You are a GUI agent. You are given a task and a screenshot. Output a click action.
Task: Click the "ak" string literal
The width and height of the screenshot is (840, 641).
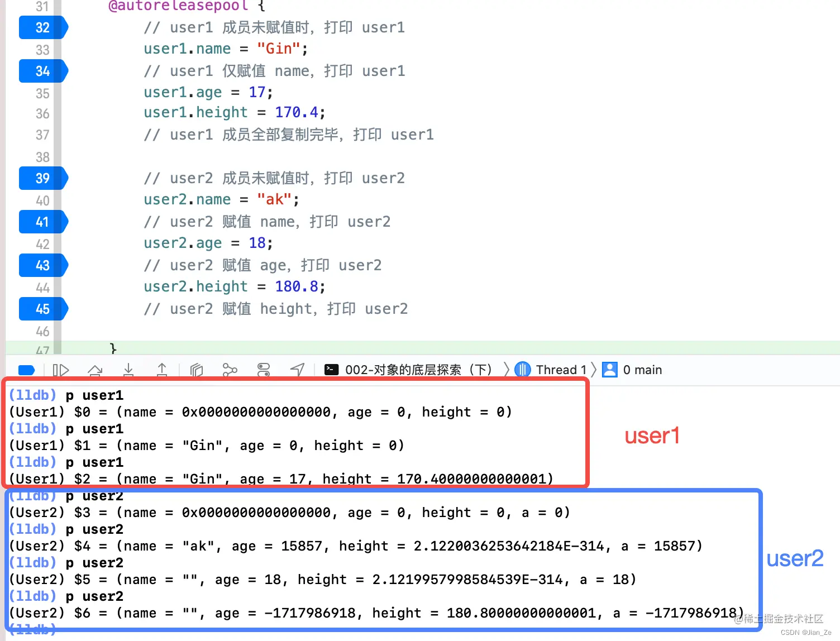coord(274,199)
